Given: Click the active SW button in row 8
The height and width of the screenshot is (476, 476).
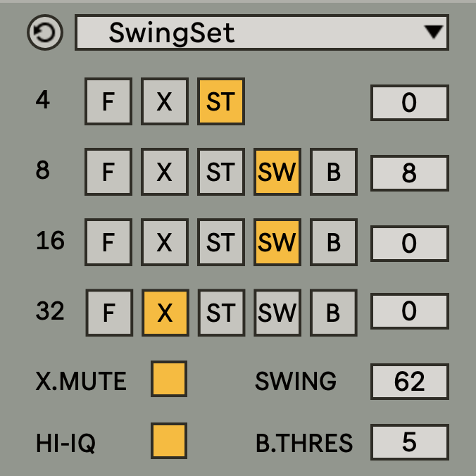Looking at the screenshot, I should (277, 173).
